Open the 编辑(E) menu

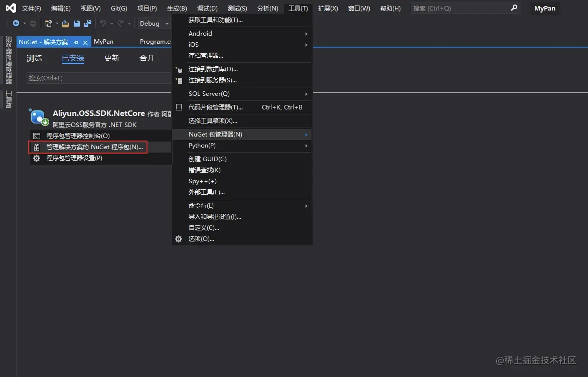(61, 8)
